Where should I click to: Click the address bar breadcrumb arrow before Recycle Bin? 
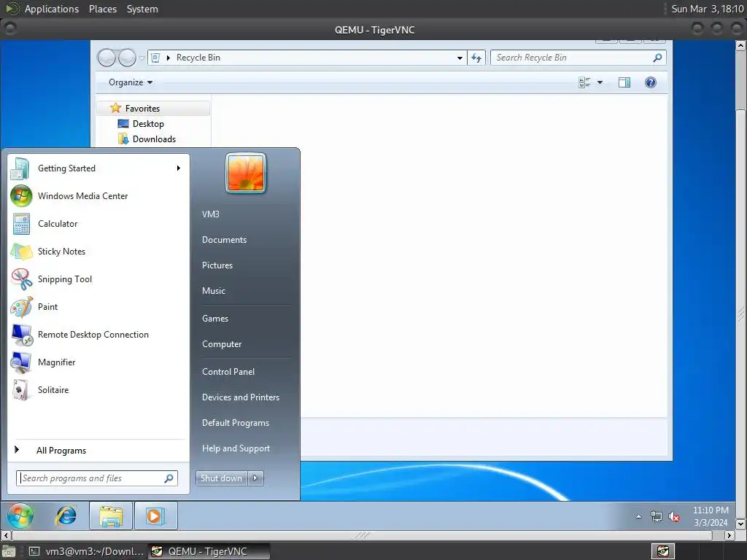[x=169, y=58]
